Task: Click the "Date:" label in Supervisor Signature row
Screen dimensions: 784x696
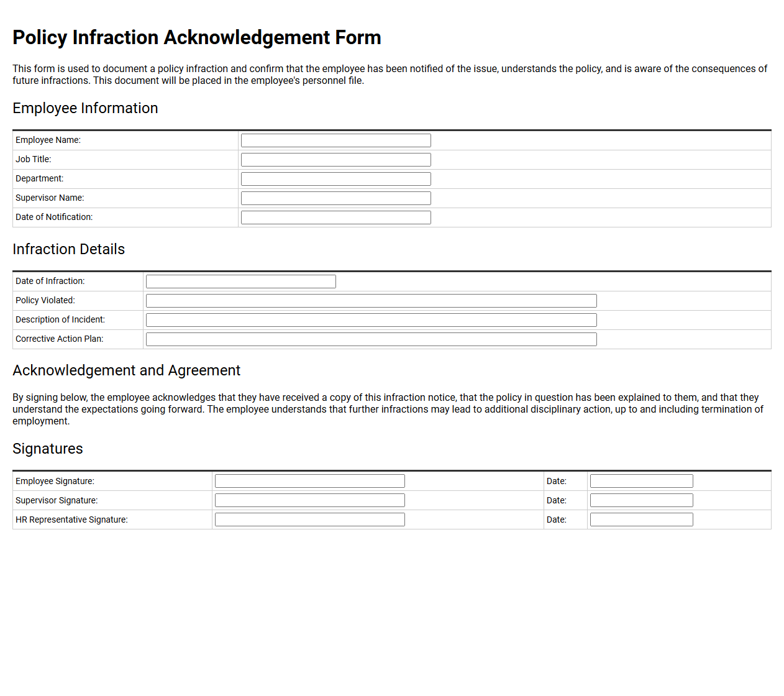Action: (557, 501)
